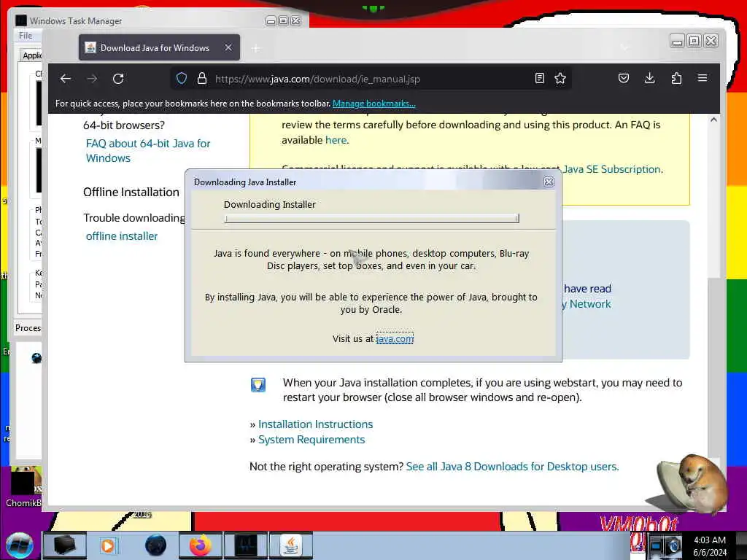Viewport: 747px width, 560px height.
Task: Open the Pocket save icon
Action: [624, 78]
